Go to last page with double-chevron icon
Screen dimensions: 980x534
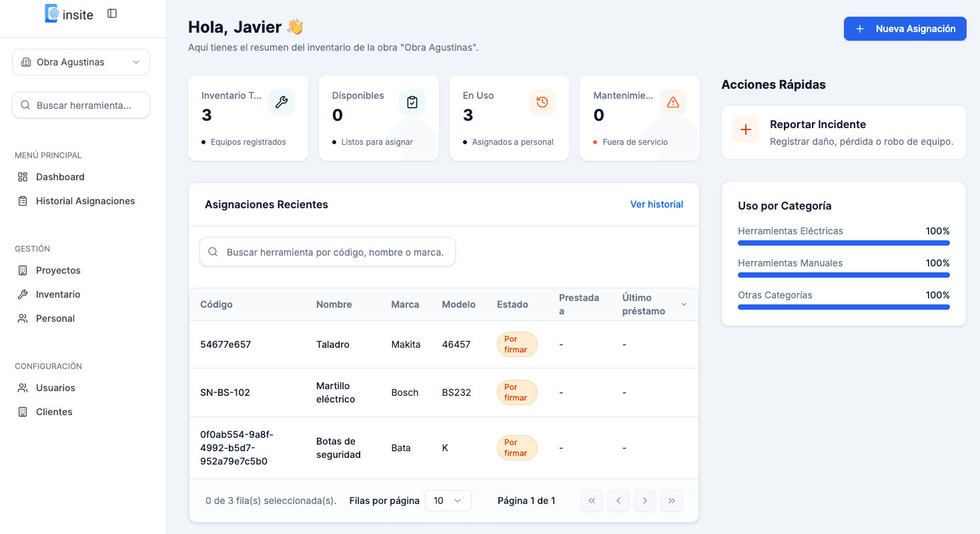pos(672,500)
